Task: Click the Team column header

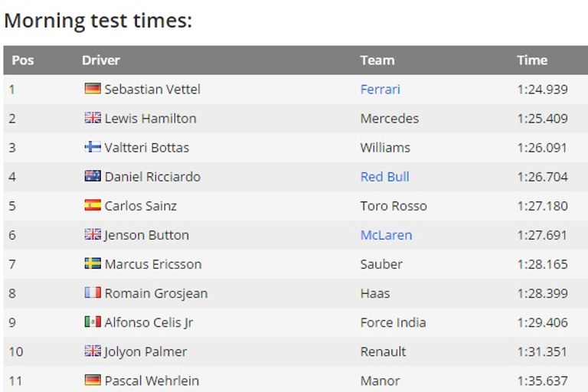Action: (x=377, y=60)
